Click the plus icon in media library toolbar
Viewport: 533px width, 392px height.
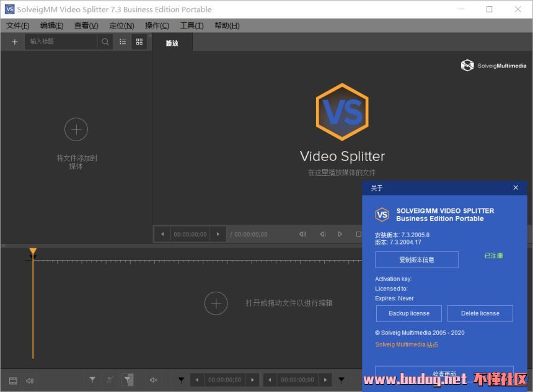15,41
